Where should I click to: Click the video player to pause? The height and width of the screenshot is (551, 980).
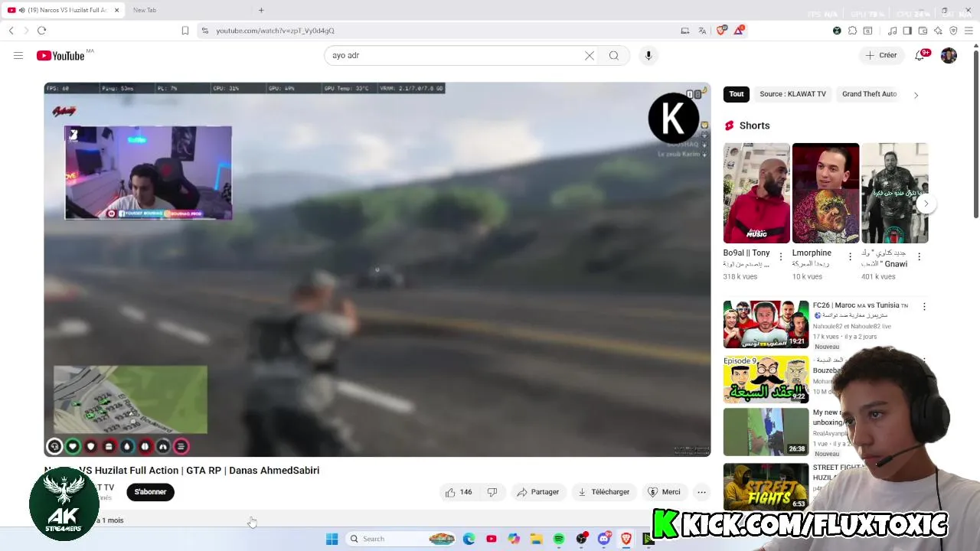coord(377,269)
